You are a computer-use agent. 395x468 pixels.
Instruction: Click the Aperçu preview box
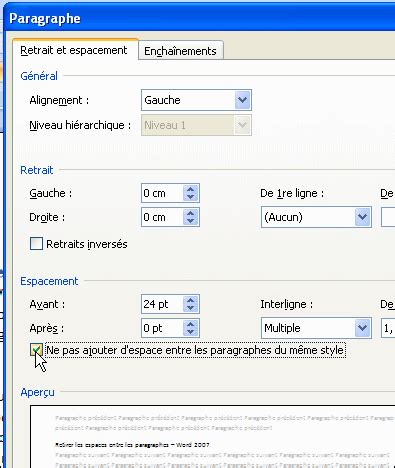[212, 437]
